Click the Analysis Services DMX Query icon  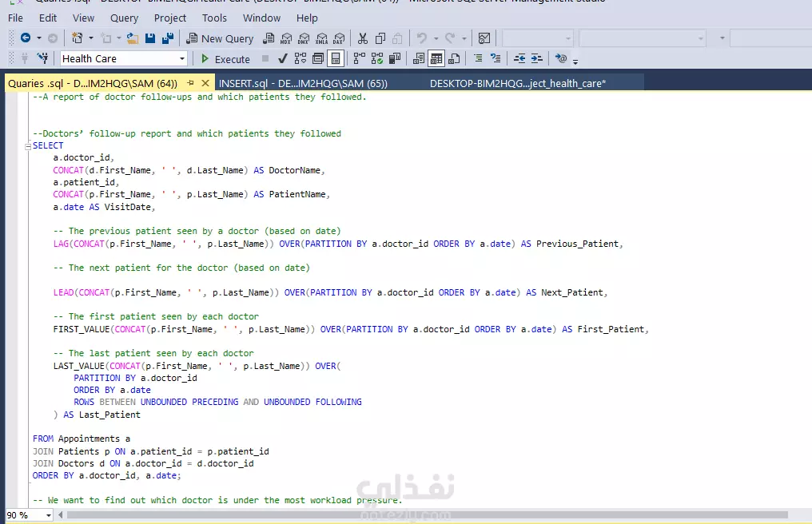pyautogui.click(x=304, y=39)
